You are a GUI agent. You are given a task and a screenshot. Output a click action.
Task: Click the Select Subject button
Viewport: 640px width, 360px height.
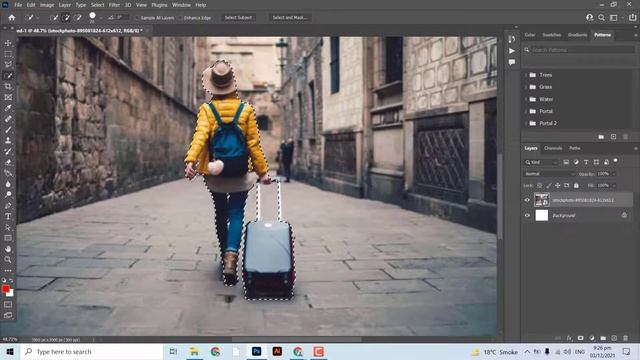[238, 18]
